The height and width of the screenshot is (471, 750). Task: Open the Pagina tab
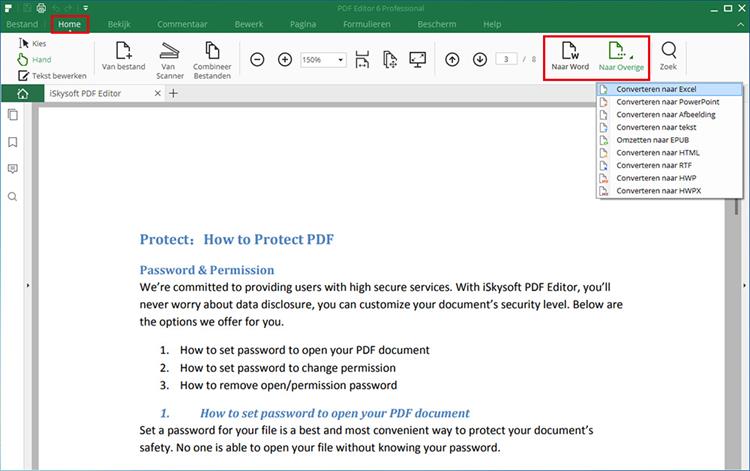click(x=303, y=24)
